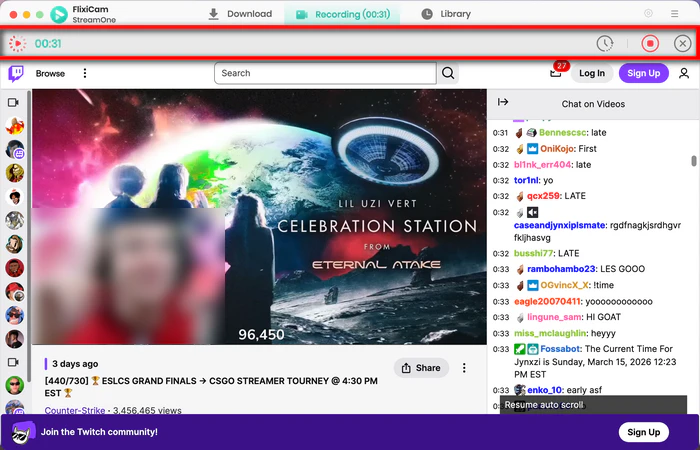The width and height of the screenshot is (700, 450).
Task: Click the sidebar followed channels camera icon
Action: [13, 103]
